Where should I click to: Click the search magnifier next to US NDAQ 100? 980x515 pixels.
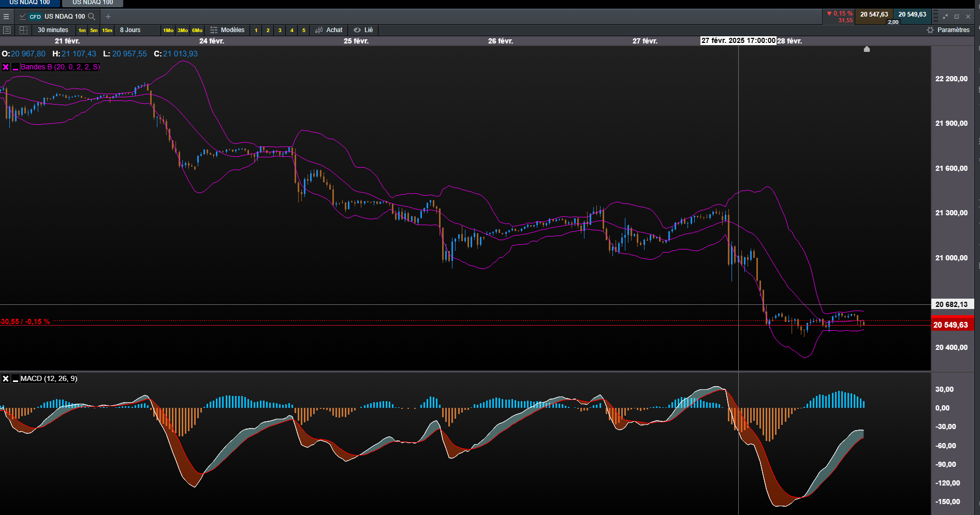[x=92, y=17]
